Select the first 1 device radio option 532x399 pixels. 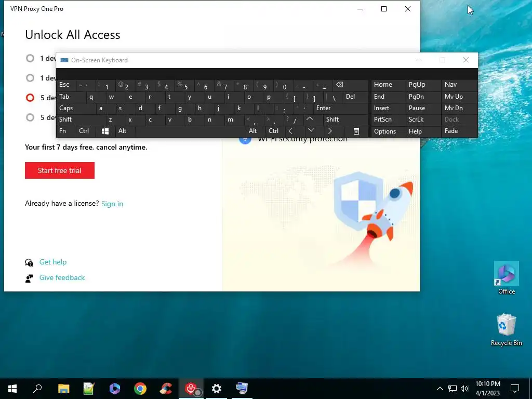coord(30,58)
